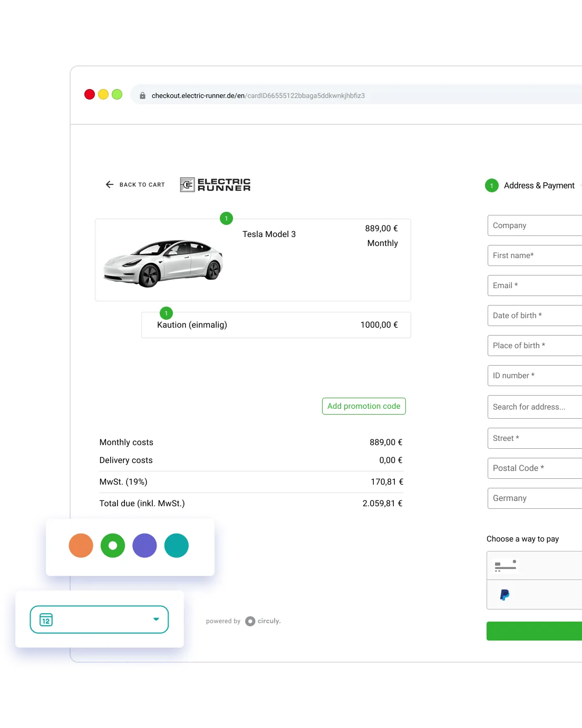The image size is (582, 728).
Task: Select the orange color swatch
Action: pos(81,546)
